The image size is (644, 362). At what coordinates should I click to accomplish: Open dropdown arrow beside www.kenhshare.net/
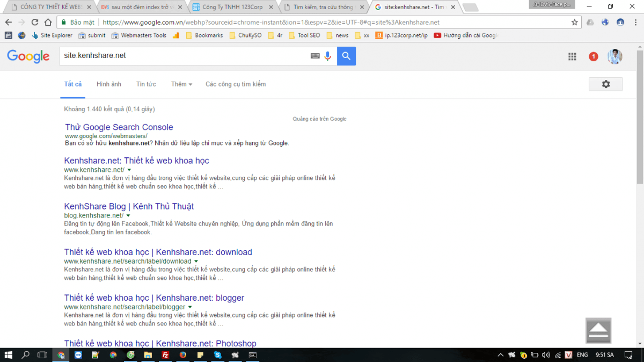[129, 170]
